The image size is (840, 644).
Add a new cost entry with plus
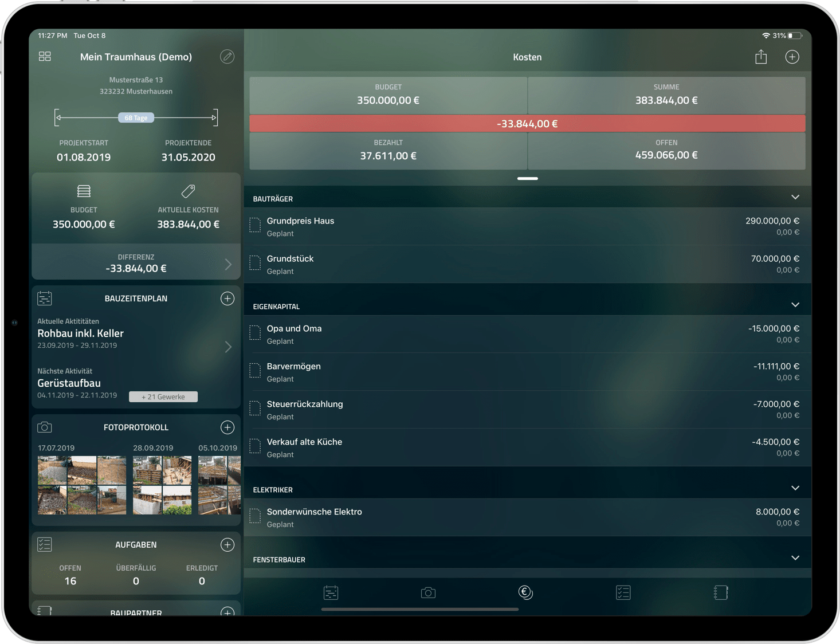(x=792, y=57)
